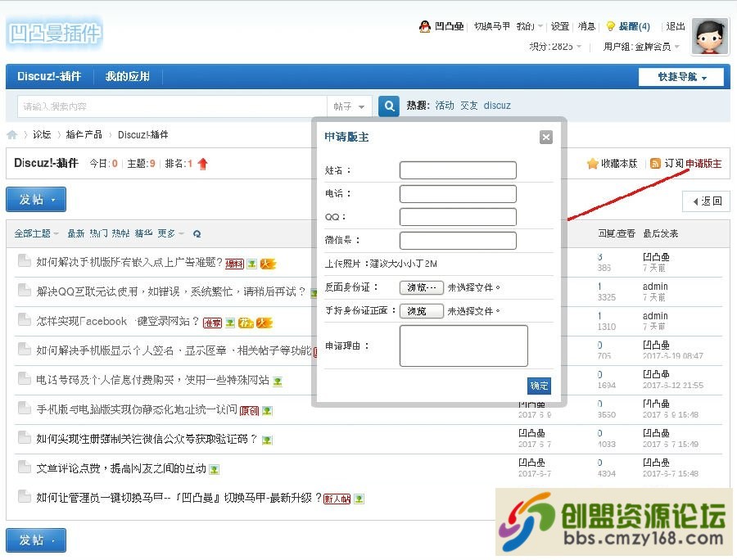Click the QQ penguin icon in header
The height and width of the screenshot is (560, 737).
pyautogui.click(x=424, y=26)
